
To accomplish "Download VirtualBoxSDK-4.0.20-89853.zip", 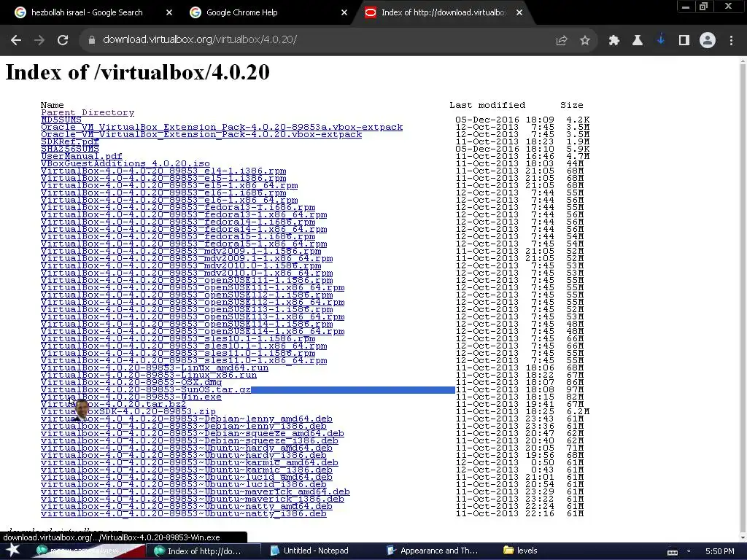I will point(128,411).
